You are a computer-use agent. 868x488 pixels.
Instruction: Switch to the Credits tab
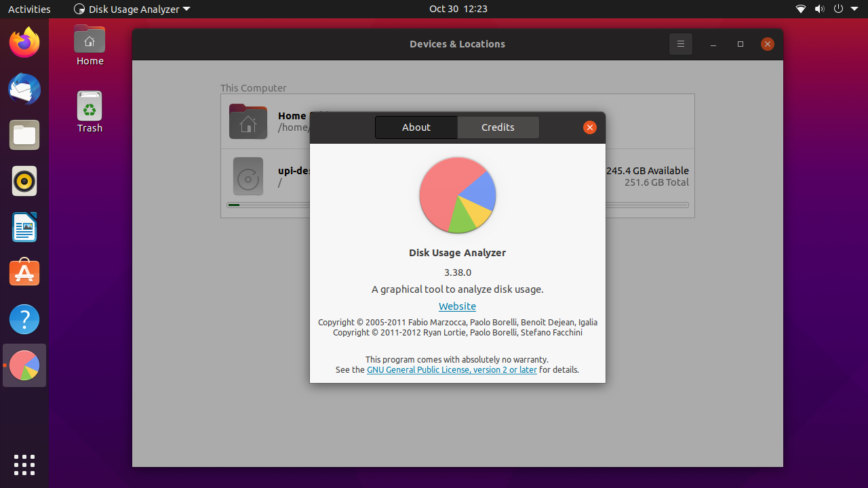pyautogui.click(x=498, y=127)
